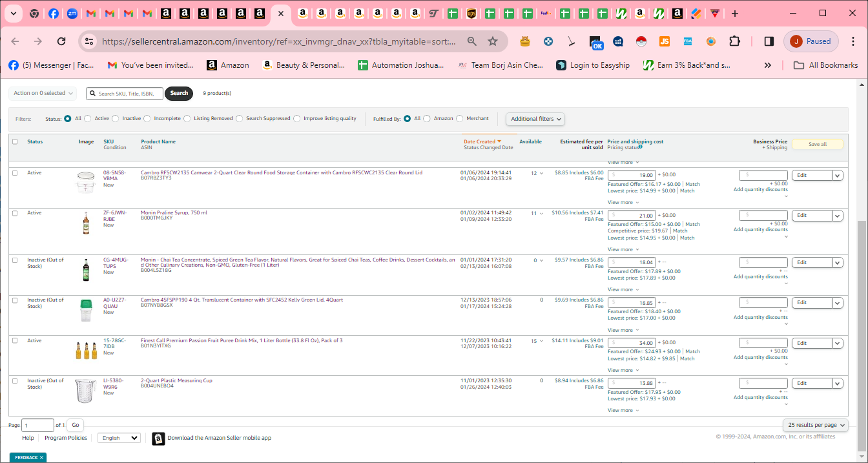Open the 25 results per page dropdown
This screenshot has height=463, width=868.
pyautogui.click(x=816, y=425)
